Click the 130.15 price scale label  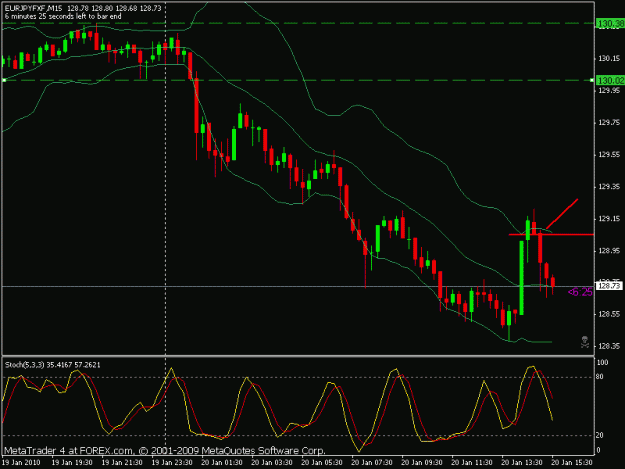609,59
